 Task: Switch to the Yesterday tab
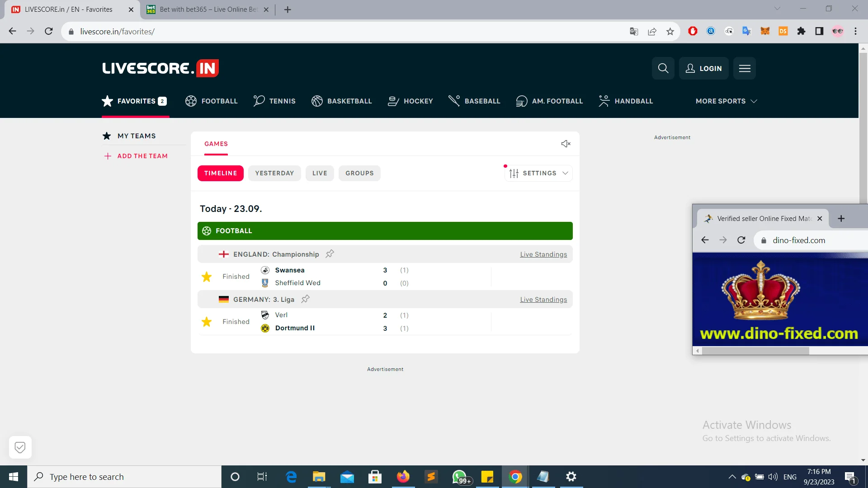click(x=274, y=173)
